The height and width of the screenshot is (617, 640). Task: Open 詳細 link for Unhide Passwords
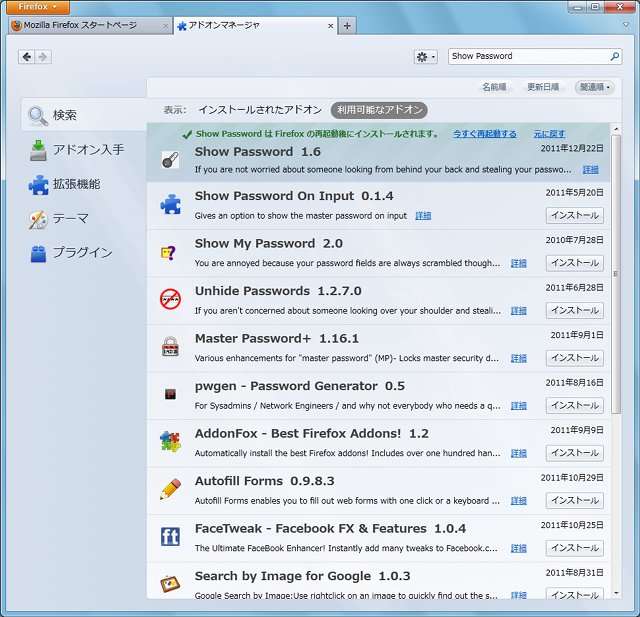[x=518, y=311]
